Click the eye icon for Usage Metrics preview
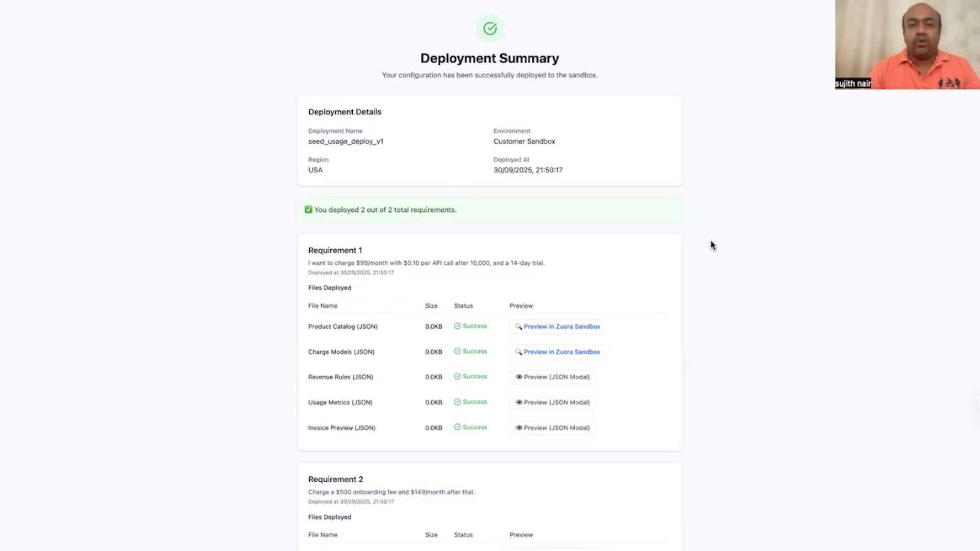 pos(519,402)
